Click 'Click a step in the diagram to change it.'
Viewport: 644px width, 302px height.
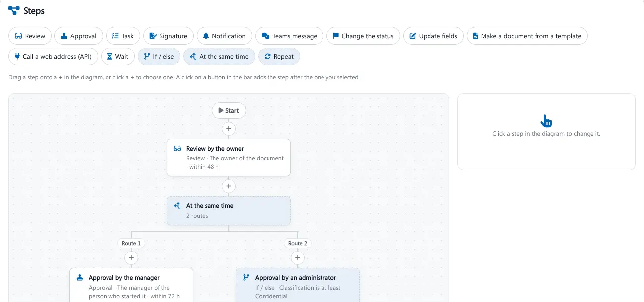click(x=546, y=134)
